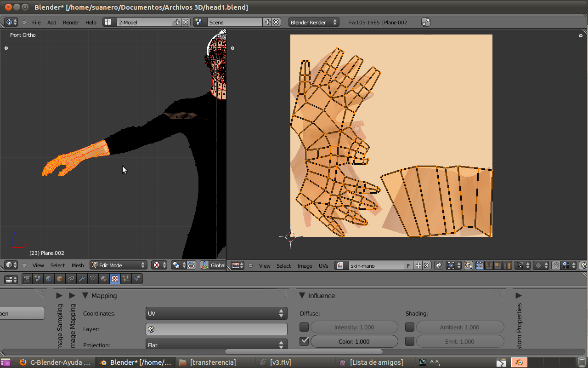The height and width of the screenshot is (368, 588).
Task: Select the Modifiers wrench properties icon
Action: (x=82, y=279)
